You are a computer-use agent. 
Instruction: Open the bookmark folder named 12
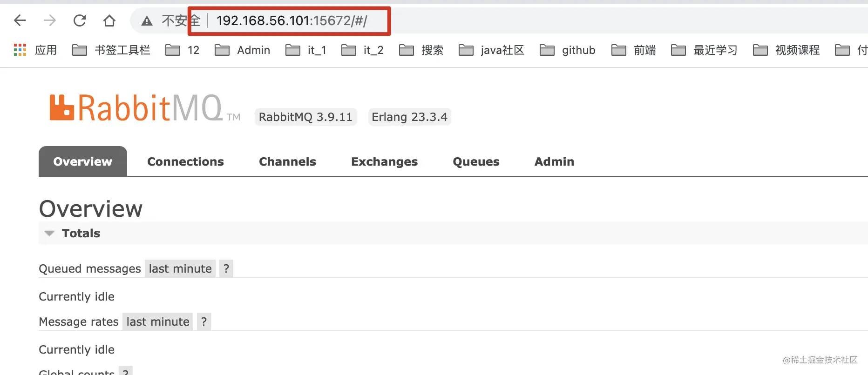point(183,50)
